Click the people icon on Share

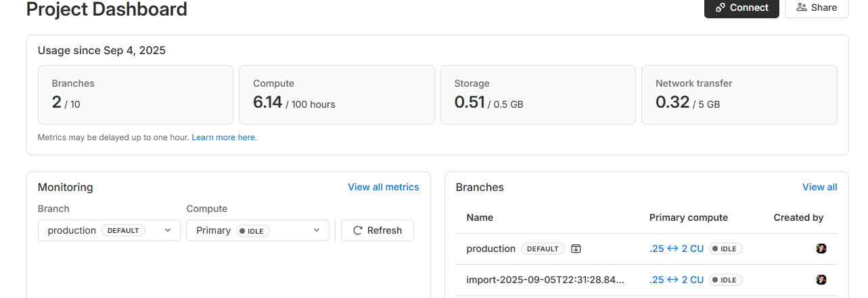coord(802,7)
